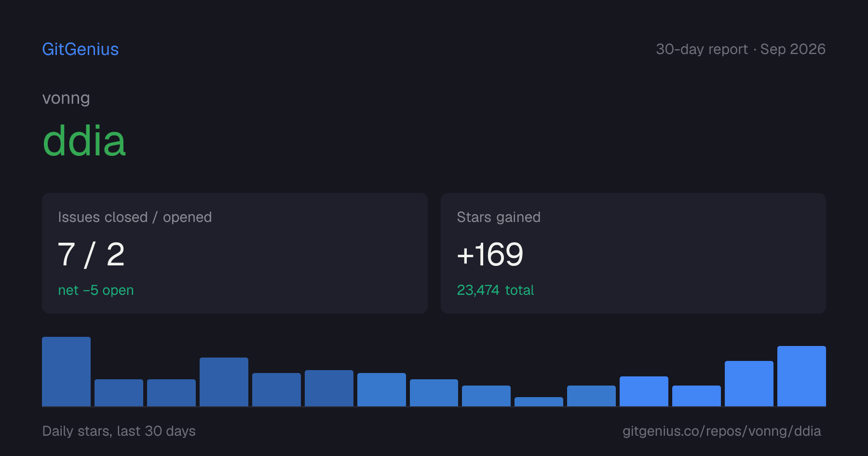Click the Daily stars, last 30 days caption
The height and width of the screenshot is (456, 868).
pyautogui.click(x=119, y=431)
